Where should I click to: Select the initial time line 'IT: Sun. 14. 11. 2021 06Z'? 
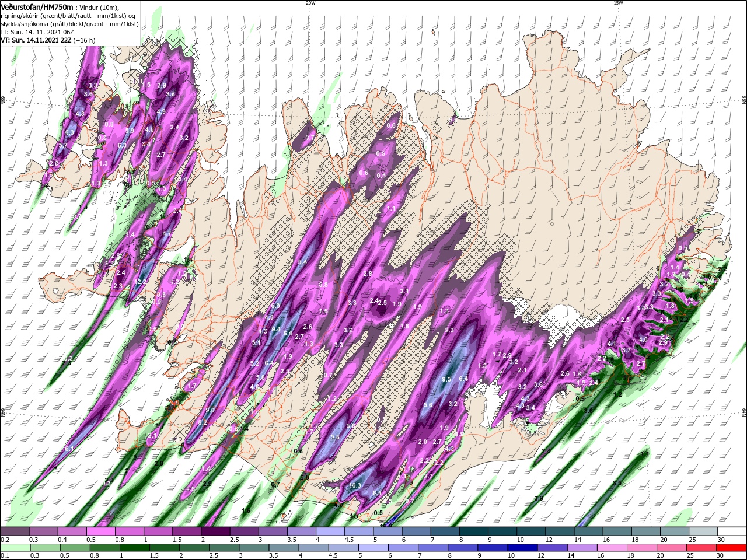(x=39, y=32)
